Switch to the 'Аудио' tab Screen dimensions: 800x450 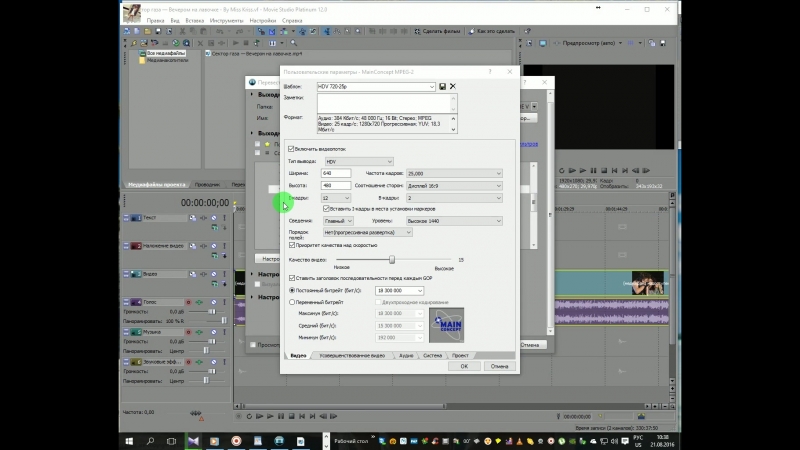pos(406,355)
